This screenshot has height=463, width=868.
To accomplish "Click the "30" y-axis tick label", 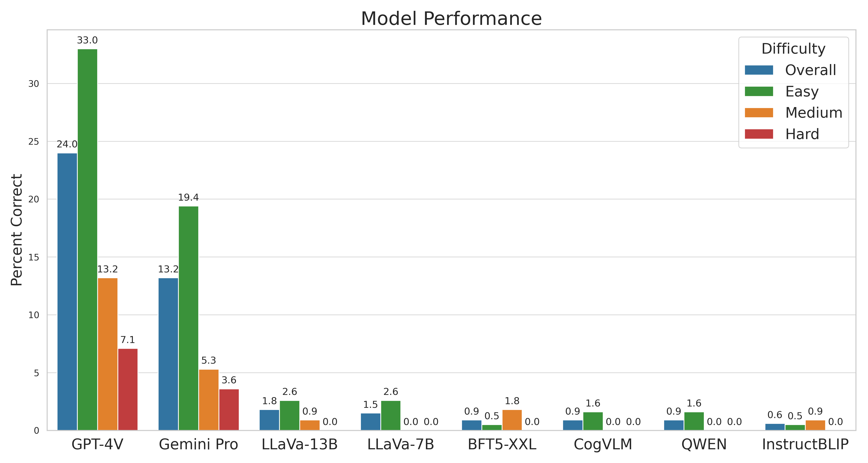I will [34, 84].
